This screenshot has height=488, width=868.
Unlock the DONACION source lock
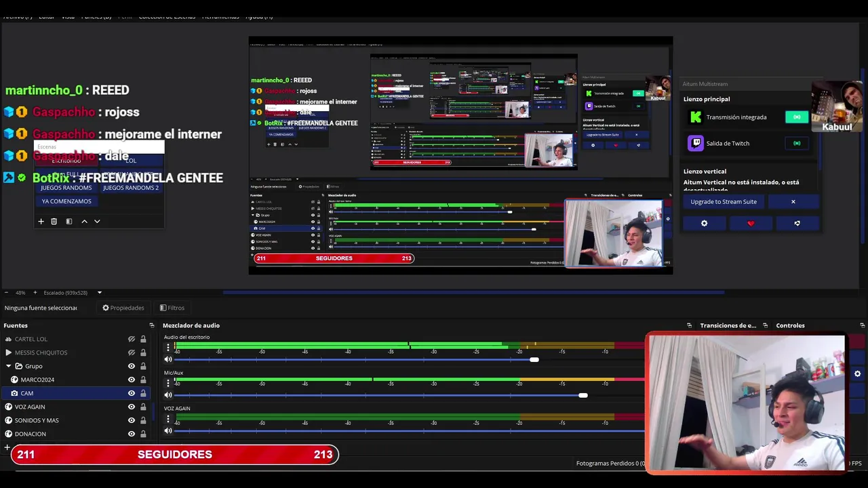coord(143,434)
